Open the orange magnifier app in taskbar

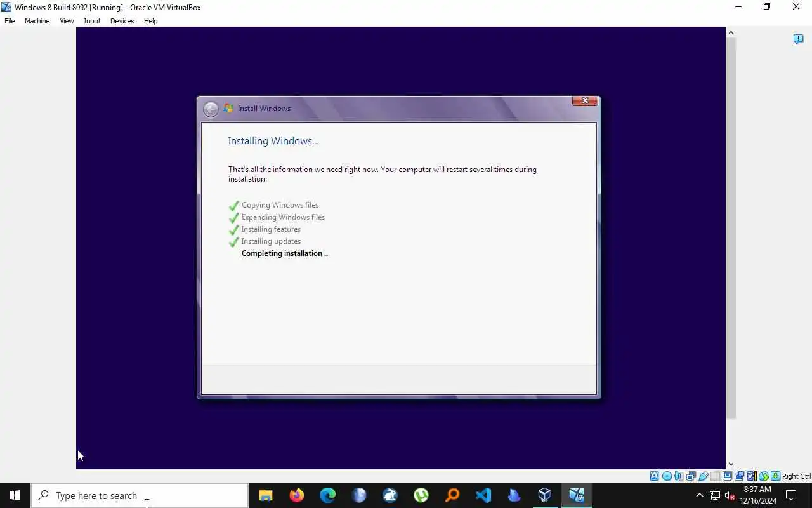(x=452, y=495)
